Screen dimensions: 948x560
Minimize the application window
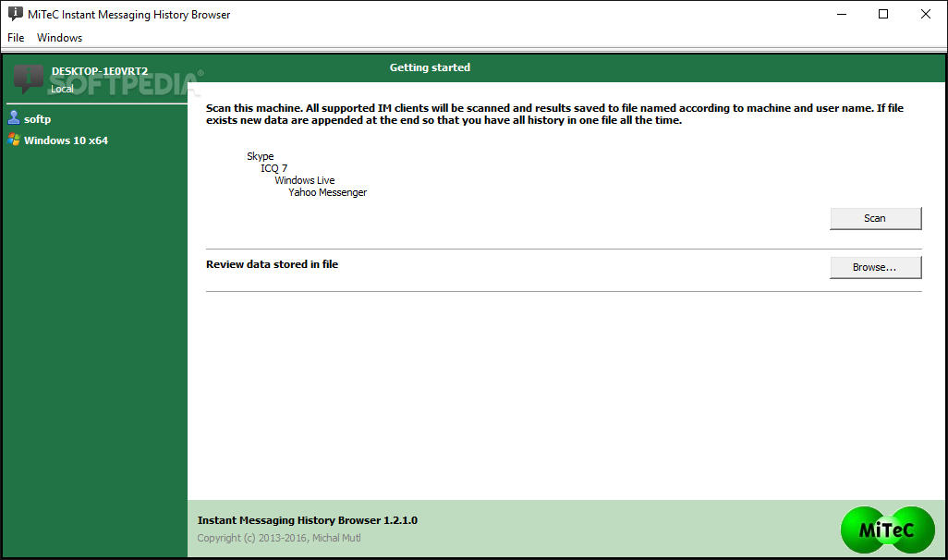842,14
